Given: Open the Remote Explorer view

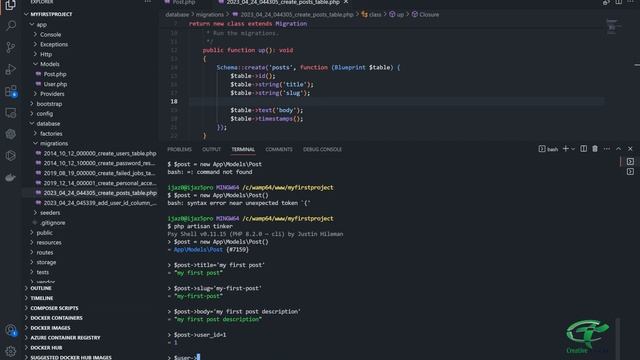Looking at the screenshot, I should pyautogui.click(x=11, y=113).
